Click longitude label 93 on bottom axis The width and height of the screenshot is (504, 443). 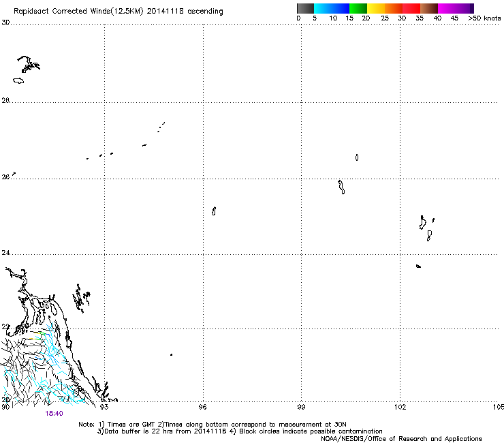pyautogui.click(x=104, y=407)
